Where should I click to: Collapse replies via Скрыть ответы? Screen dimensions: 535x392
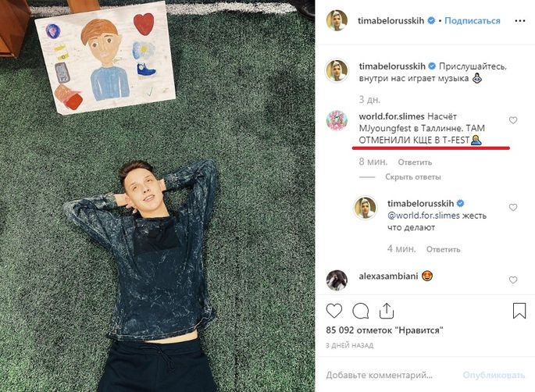[413, 176]
